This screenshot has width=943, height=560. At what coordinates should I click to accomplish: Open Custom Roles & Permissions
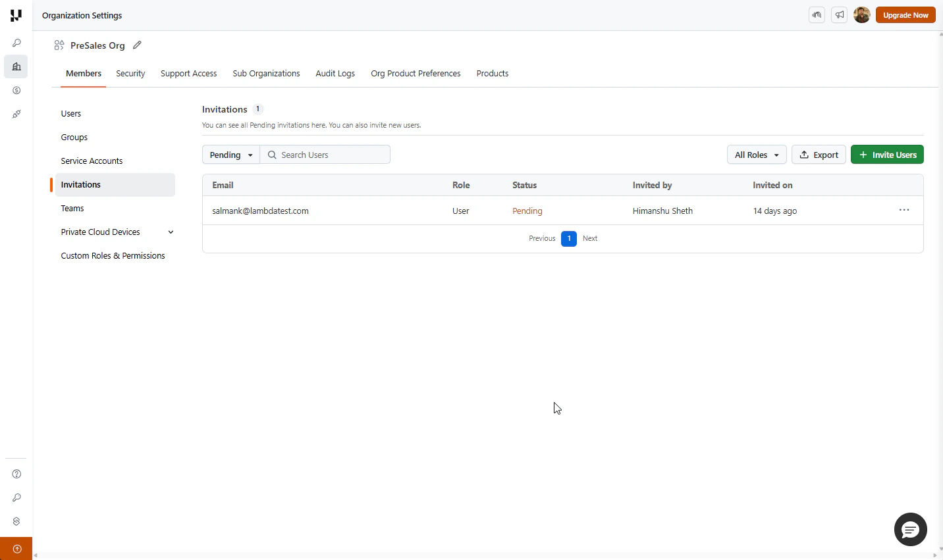coord(113,256)
